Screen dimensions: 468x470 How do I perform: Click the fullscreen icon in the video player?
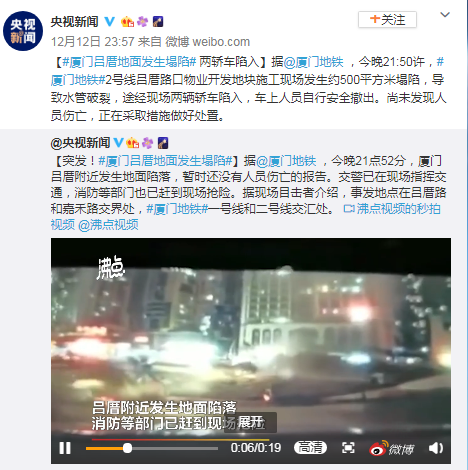348,448
